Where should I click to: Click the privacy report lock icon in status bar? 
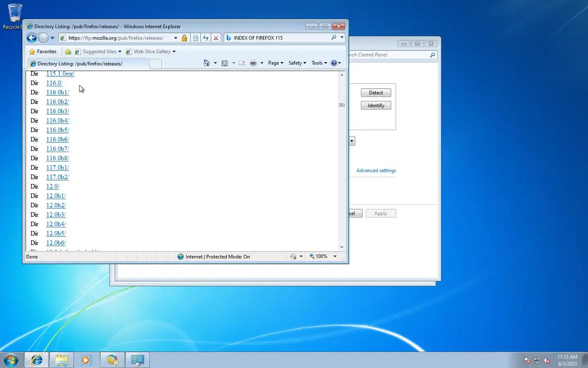293,256
